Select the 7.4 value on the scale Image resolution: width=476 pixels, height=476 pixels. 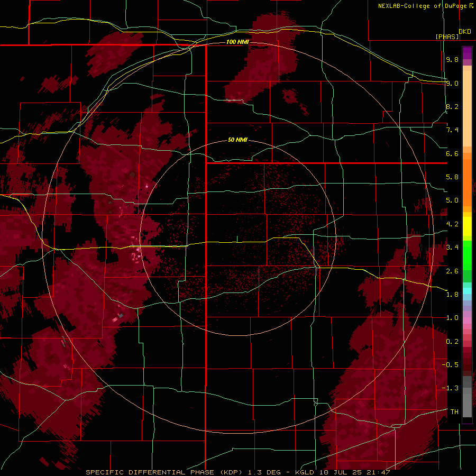point(452,130)
